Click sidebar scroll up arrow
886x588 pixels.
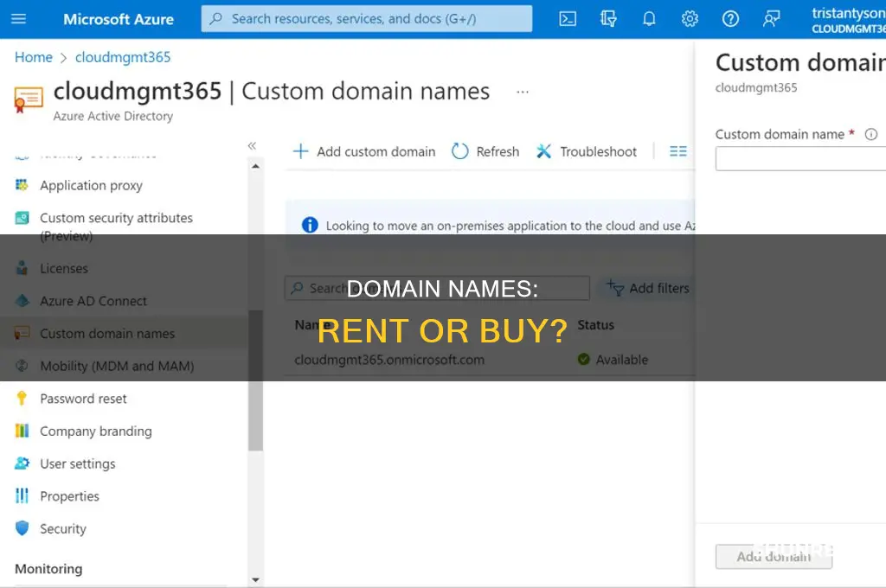pos(255,166)
